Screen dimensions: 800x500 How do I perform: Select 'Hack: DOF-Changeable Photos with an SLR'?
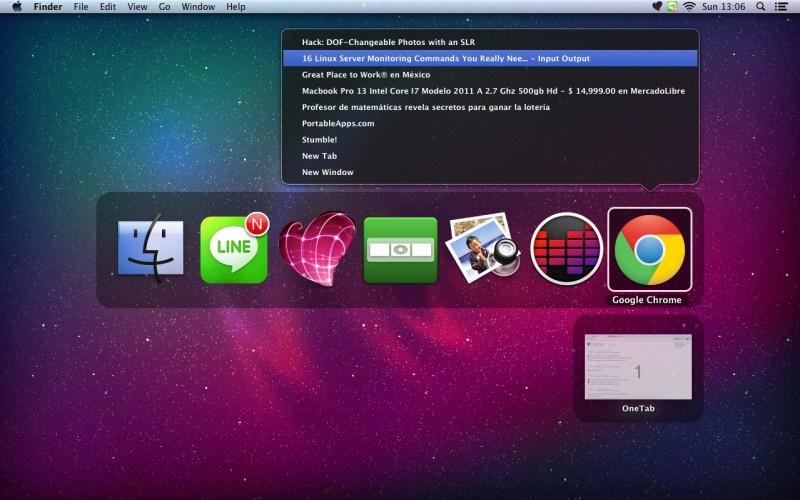[390, 42]
